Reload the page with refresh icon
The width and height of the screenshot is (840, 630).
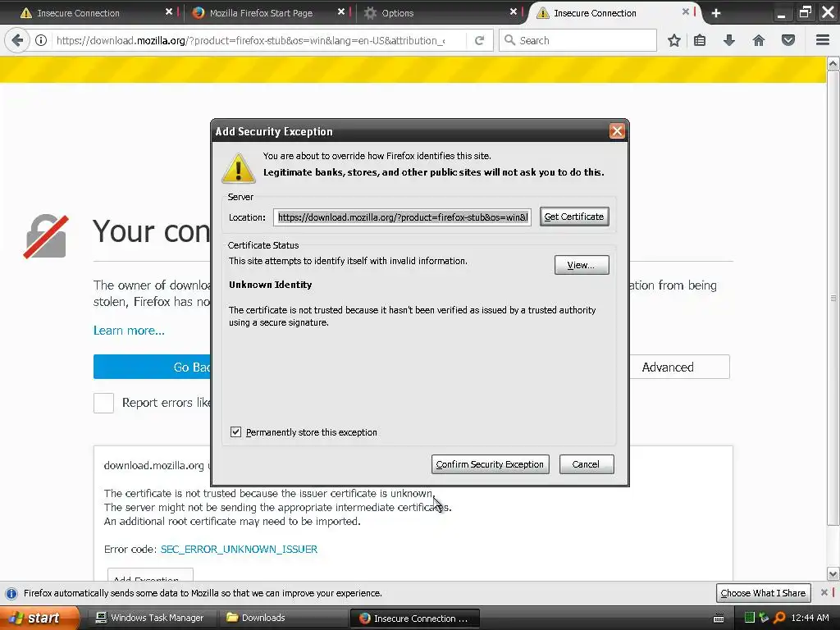[479, 40]
